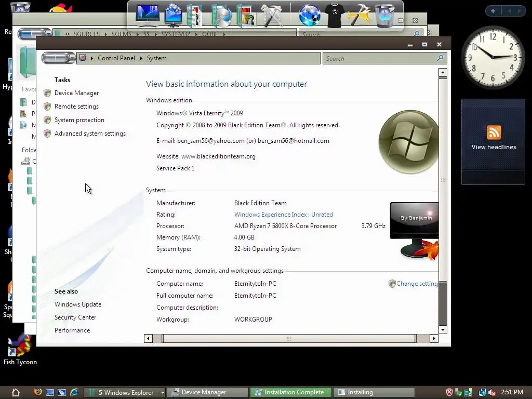Screen dimensions: 532x399
Task: Open Security Center under See also
Action: [x=75, y=317]
